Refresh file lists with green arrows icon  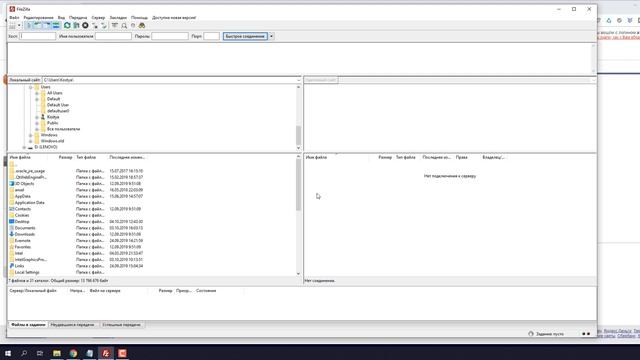(67, 26)
